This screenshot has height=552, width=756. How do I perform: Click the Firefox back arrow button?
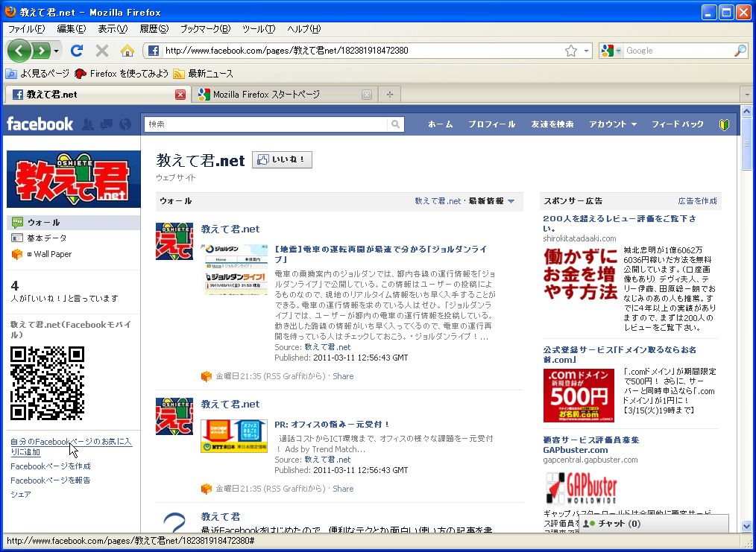[x=19, y=51]
